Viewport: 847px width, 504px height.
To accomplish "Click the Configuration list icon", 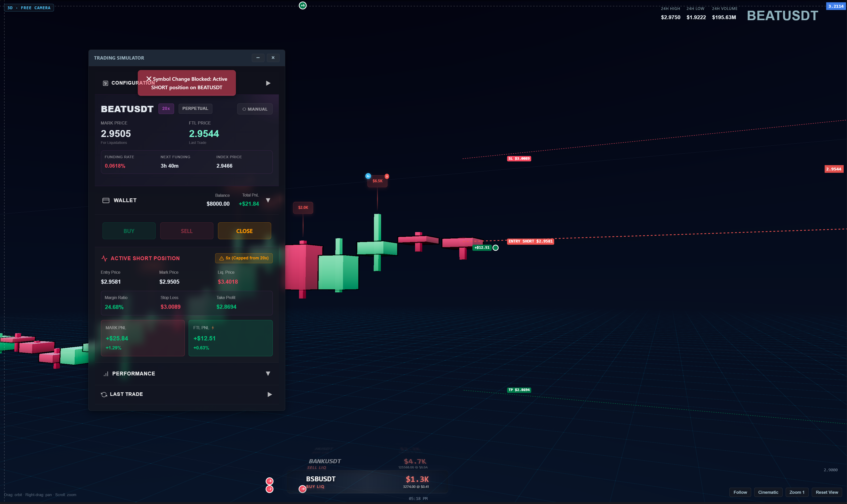I will tap(105, 83).
